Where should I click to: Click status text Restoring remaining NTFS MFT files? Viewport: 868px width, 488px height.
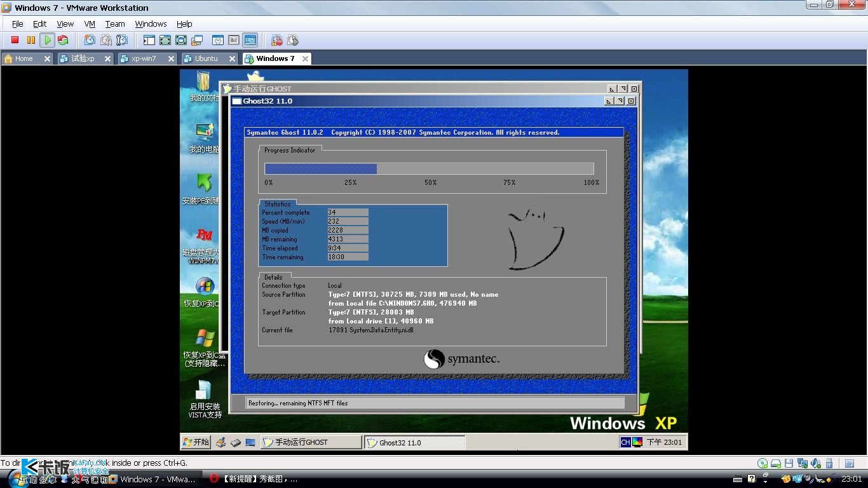pyautogui.click(x=298, y=403)
